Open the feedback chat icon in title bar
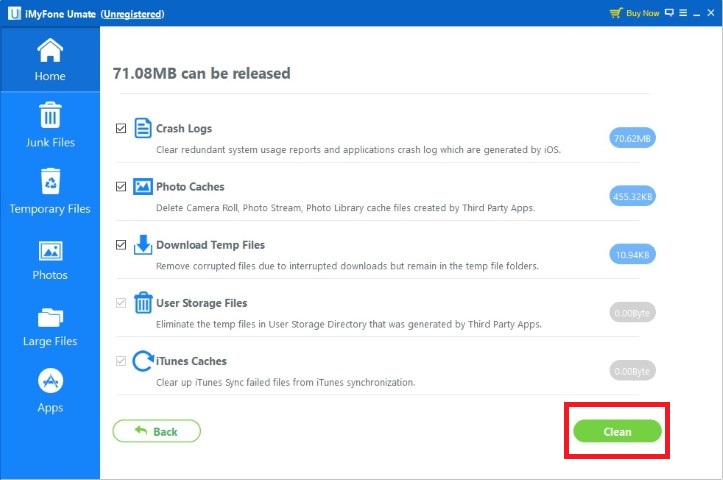 point(669,13)
